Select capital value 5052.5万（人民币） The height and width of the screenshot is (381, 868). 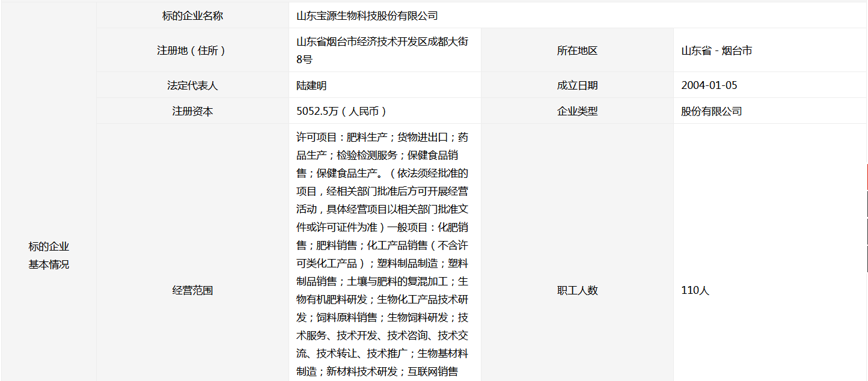tap(341, 111)
